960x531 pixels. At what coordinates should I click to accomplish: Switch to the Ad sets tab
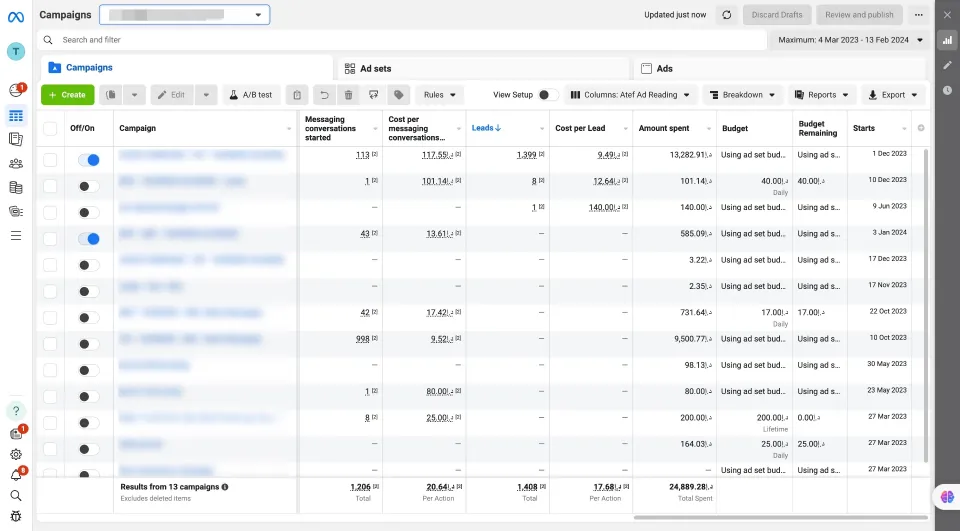coord(484,69)
